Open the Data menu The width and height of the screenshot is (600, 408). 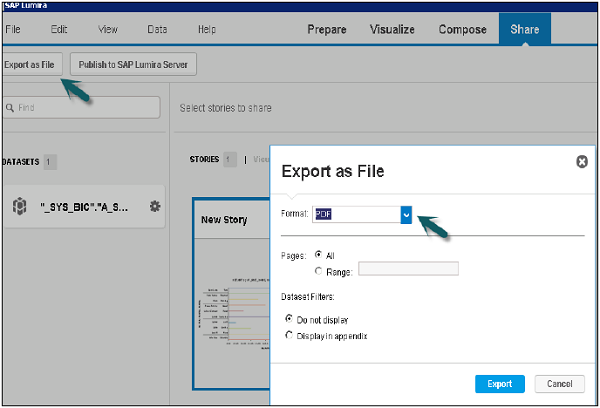157,30
